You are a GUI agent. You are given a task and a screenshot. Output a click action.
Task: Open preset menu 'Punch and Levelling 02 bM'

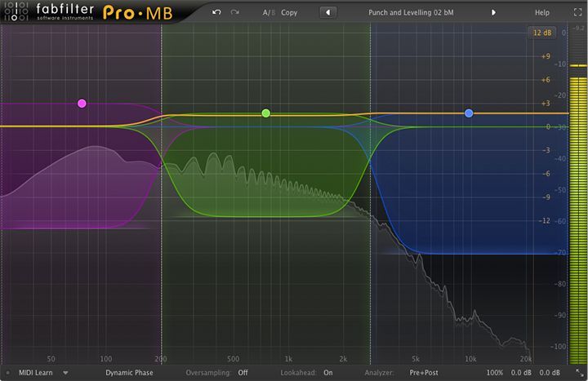pos(411,12)
